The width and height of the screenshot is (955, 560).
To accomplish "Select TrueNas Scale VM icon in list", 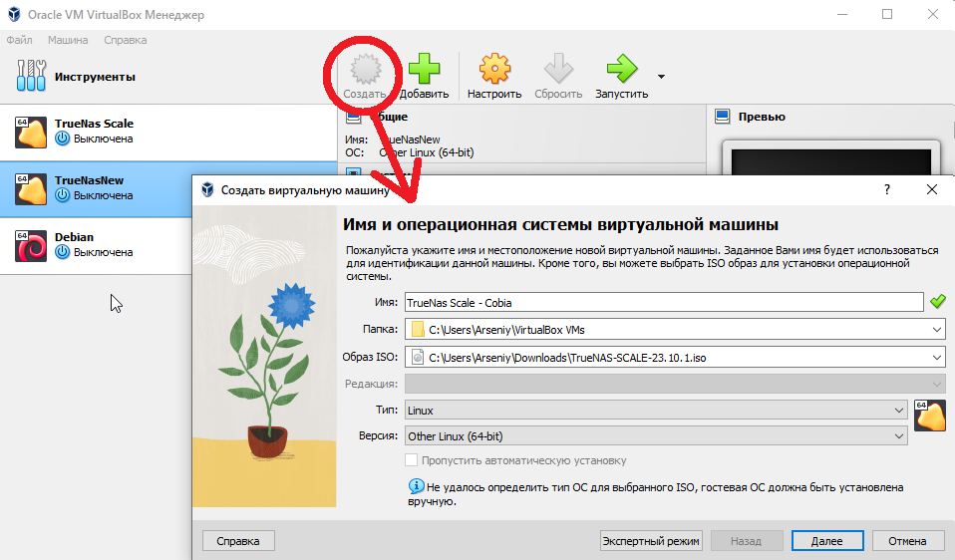I will coord(31,133).
